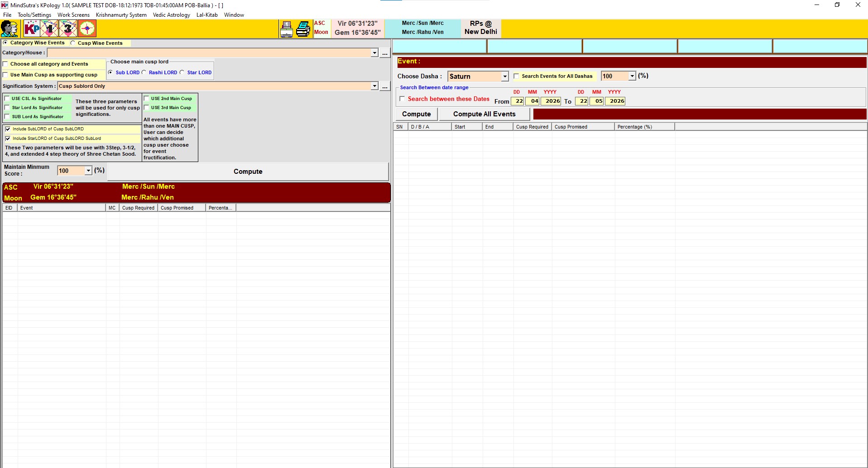This screenshot has height=468, width=868.
Task: Click the EID column header
Action: 10,208
